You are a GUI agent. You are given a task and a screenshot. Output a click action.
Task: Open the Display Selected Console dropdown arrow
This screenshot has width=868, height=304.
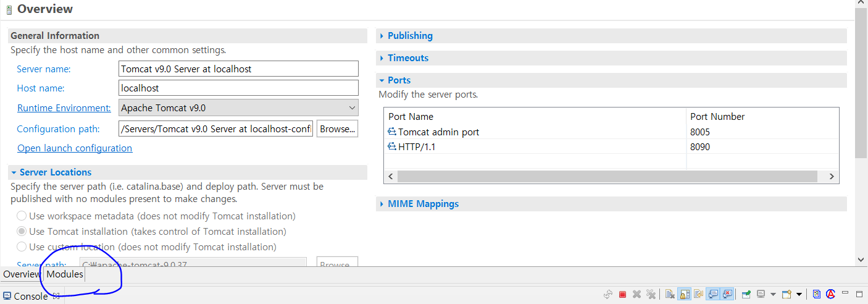click(x=773, y=295)
